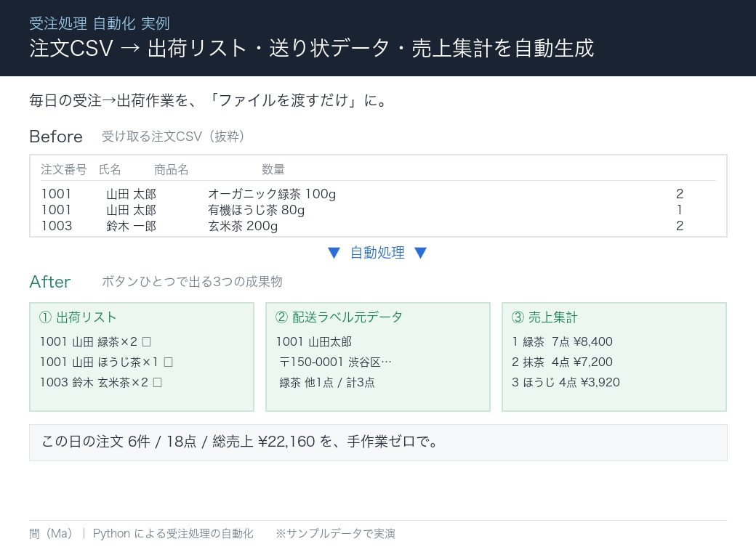The width and height of the screenshot is (756, 552).
Task: Click the sales row ほうじ 4点 ¥3,920
Action: click(566, 383)
